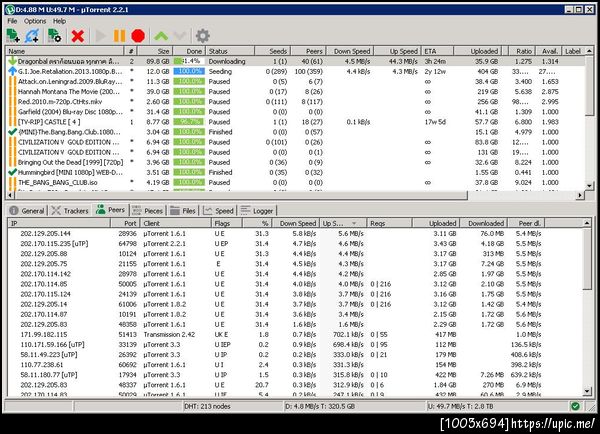Select peer 202.129.205.144 row

[295, 233]
